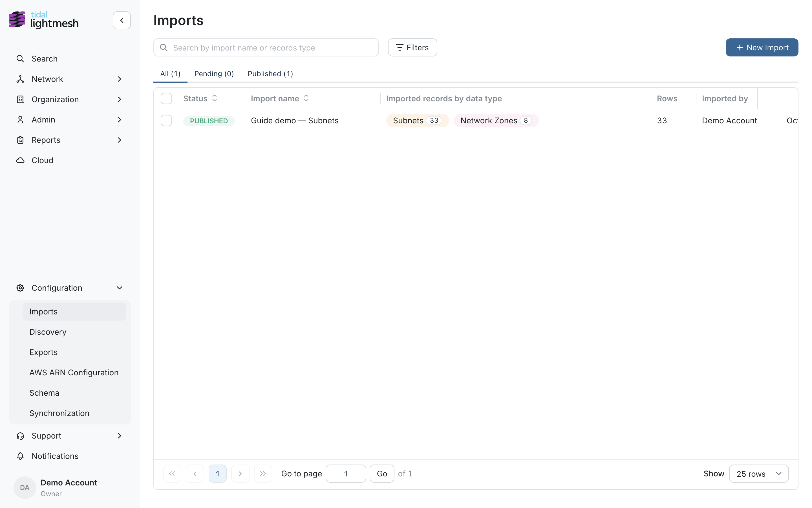Click the Organization building icon
This screenshot has height=508, width=812.
[21, 99]
